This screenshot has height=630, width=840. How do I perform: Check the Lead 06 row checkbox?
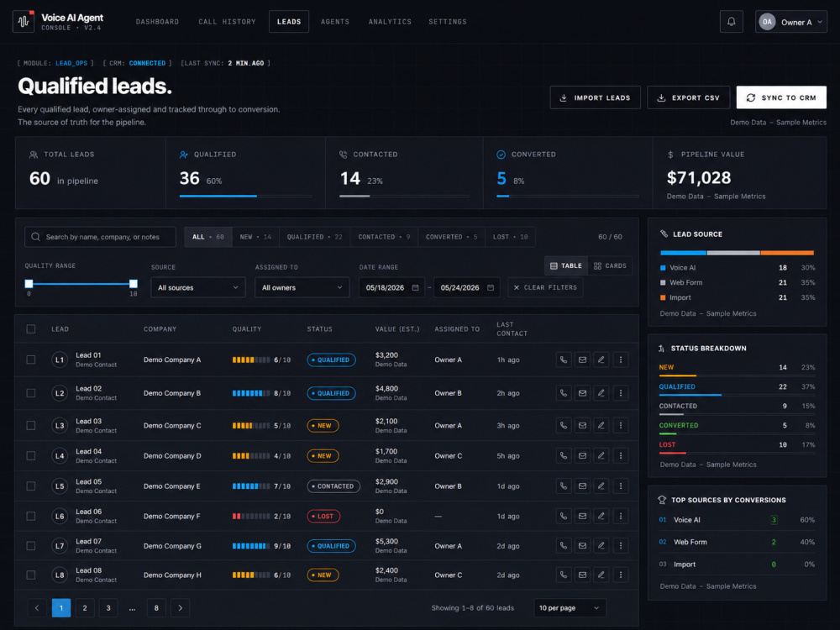tap(31, 516)
